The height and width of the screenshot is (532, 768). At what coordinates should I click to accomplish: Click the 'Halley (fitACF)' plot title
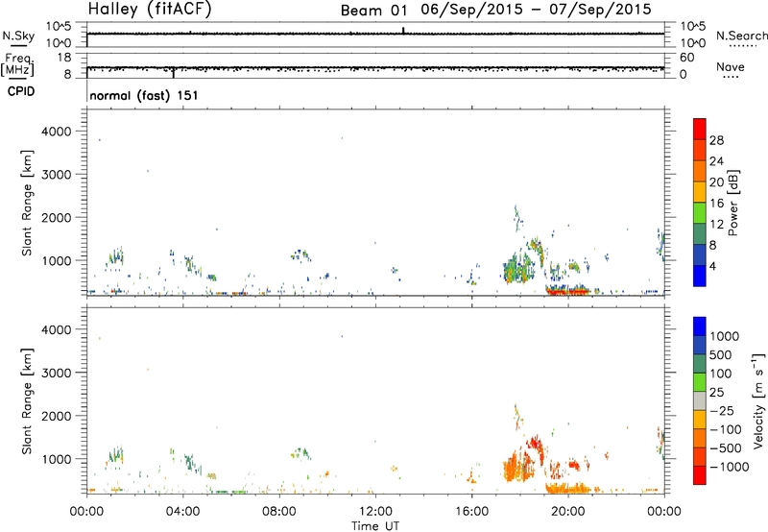pos(150,9)
